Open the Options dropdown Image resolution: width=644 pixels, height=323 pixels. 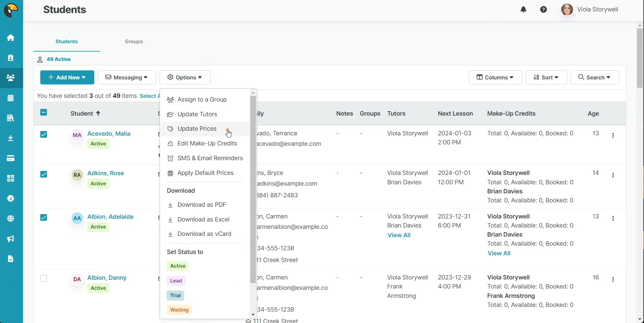click(185, 77)
